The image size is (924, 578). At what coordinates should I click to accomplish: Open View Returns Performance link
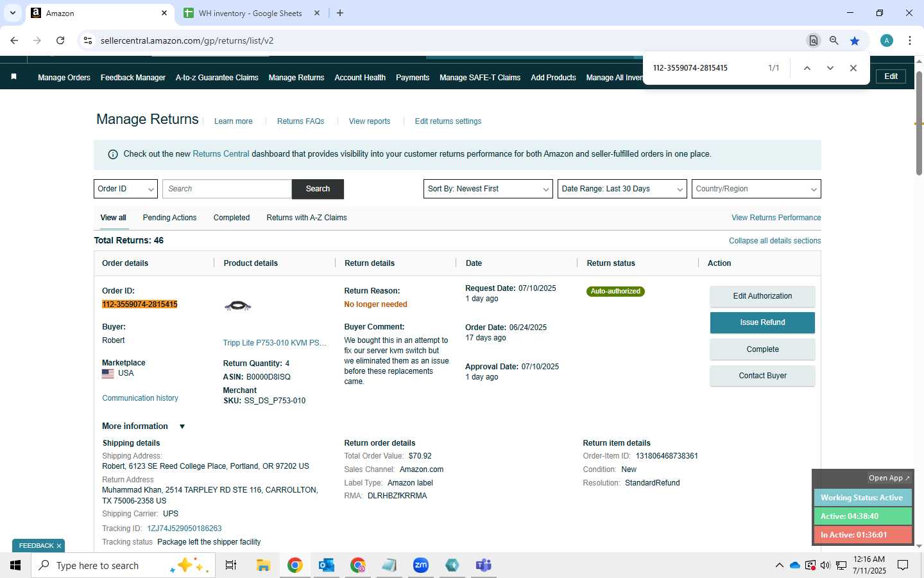pos(776,218)
